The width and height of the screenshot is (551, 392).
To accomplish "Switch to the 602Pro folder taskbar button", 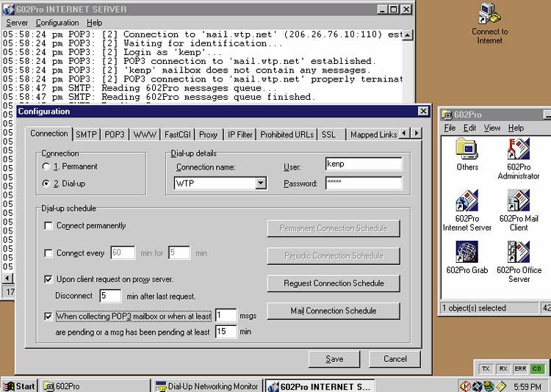I will 95,386.
